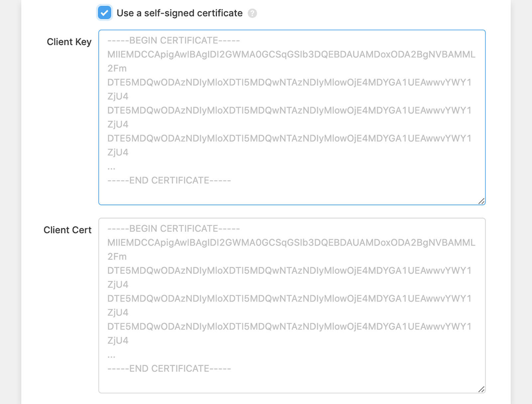Screen dimensions: 532x404
Task: Open the help tooltip question mark icon
Action: pyautogui.click(x=252, y=13)
